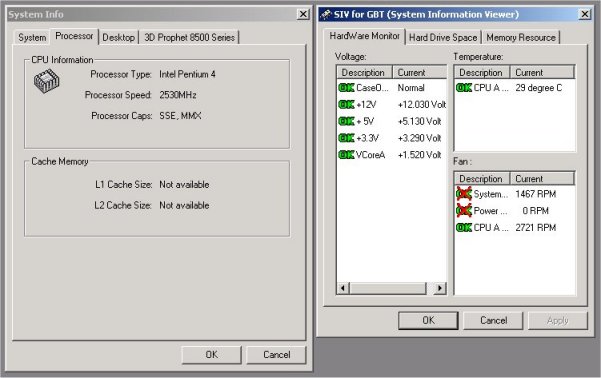Viewport: 601px width, 378px height.
Task: Select the HardWare Monitor tab
Action: (365, 36)
